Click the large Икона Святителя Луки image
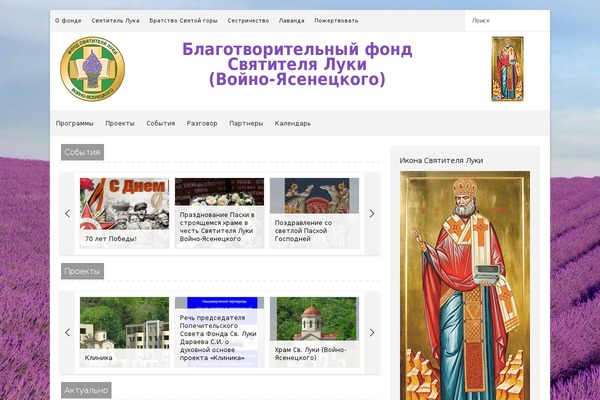This screenshot has width=600, height=400. [465, 286]
